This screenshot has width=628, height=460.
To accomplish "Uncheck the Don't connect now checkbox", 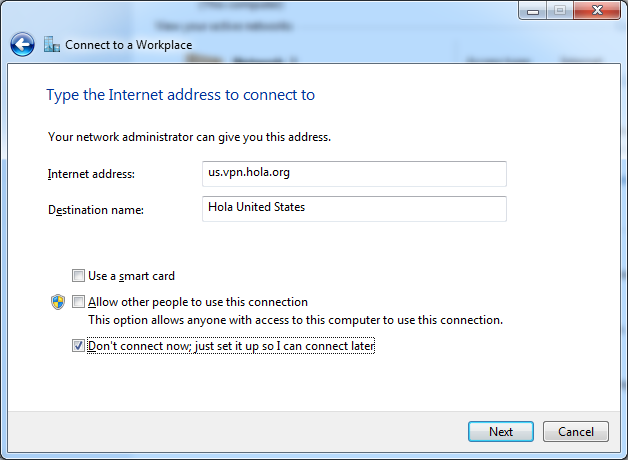I will tap(78, 346).
